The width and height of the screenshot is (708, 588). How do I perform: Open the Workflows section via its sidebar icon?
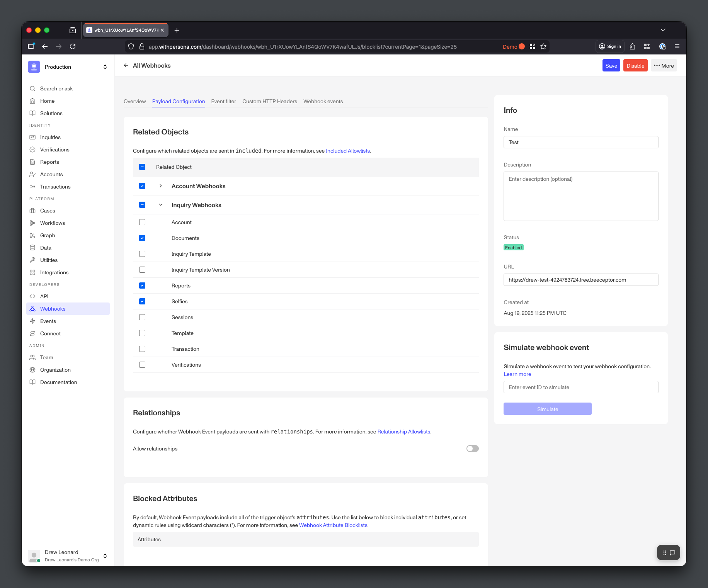click(x=33, y=223)
